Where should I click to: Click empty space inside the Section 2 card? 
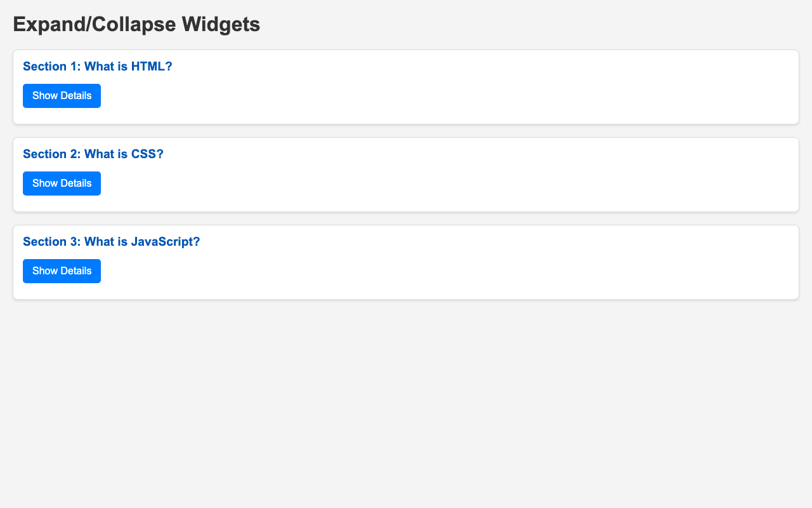444,183
